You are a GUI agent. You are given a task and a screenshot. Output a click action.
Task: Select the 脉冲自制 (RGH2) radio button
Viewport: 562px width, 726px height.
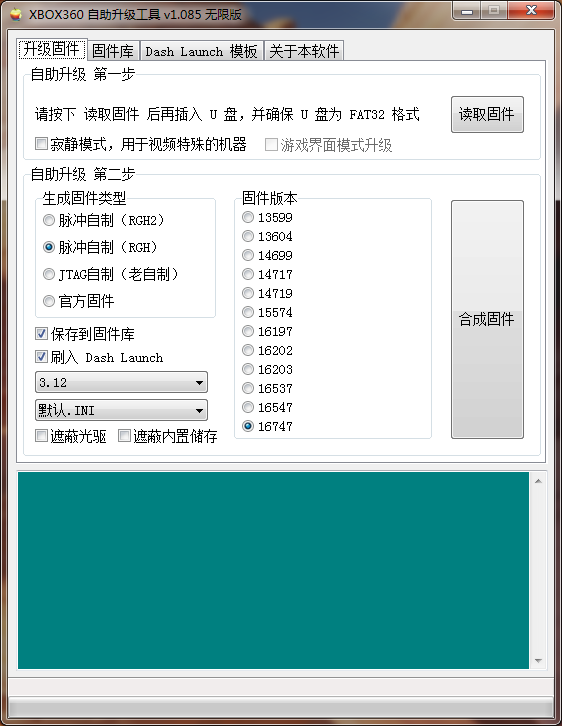[49, 220]
